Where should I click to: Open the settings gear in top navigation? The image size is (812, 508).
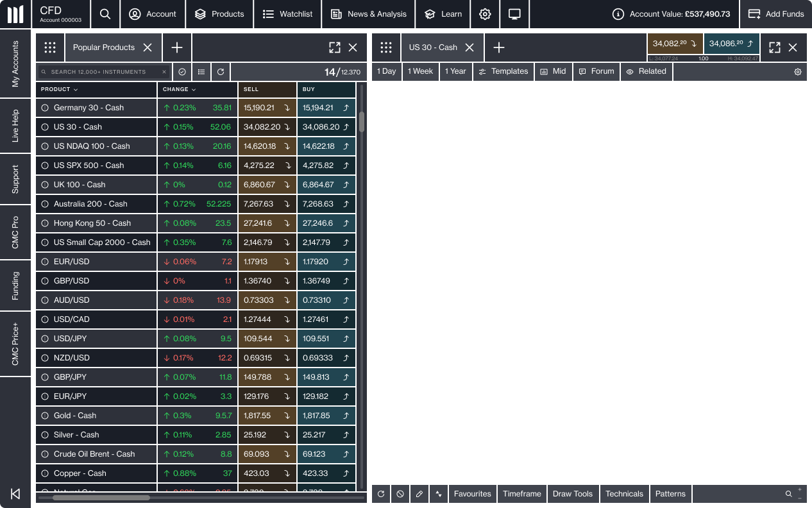485,14
